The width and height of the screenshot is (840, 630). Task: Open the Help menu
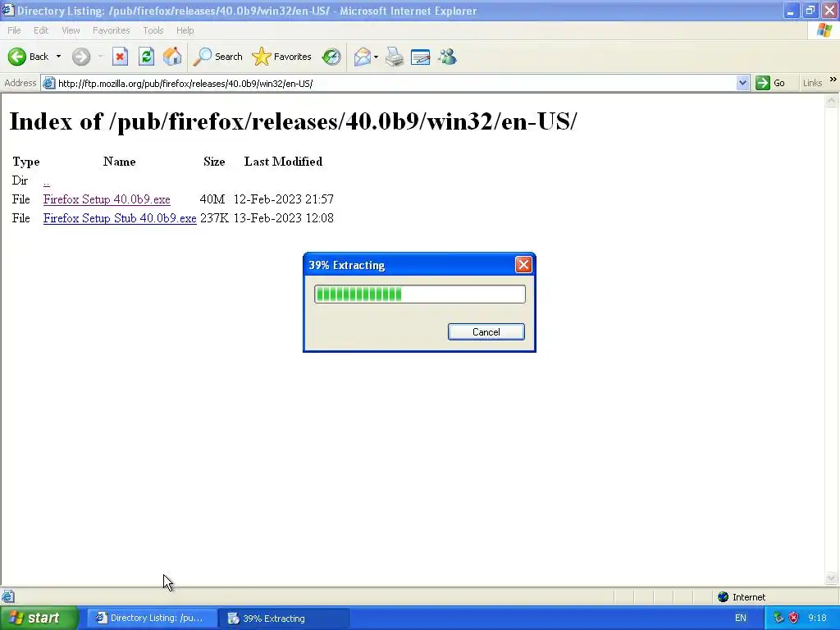coord(185,30)
